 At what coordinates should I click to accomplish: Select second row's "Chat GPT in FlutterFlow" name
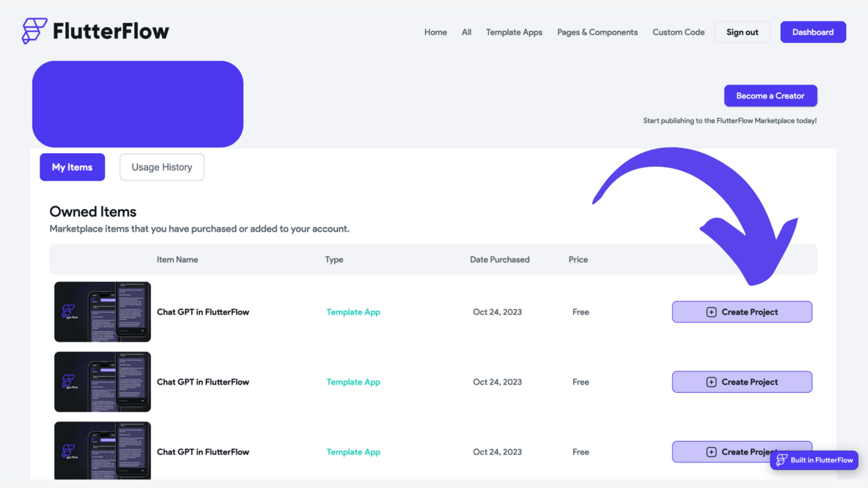point(203,382)
